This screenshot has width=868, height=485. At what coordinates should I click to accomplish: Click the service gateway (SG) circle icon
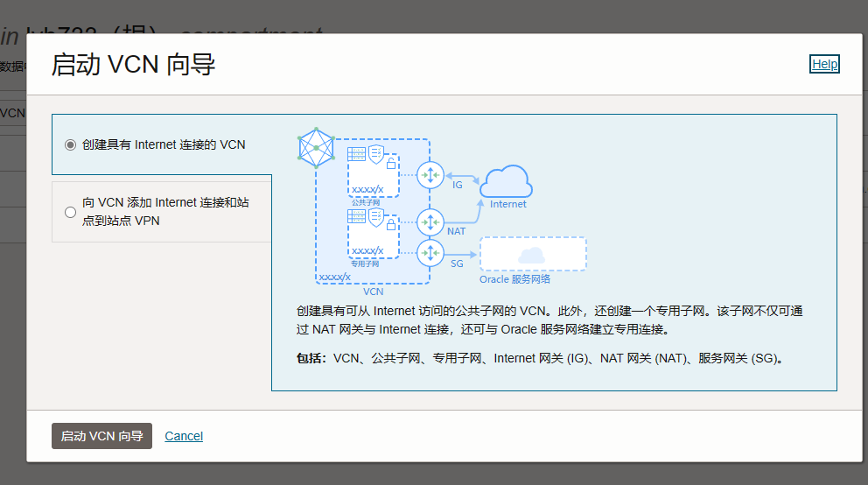[430, 254]
